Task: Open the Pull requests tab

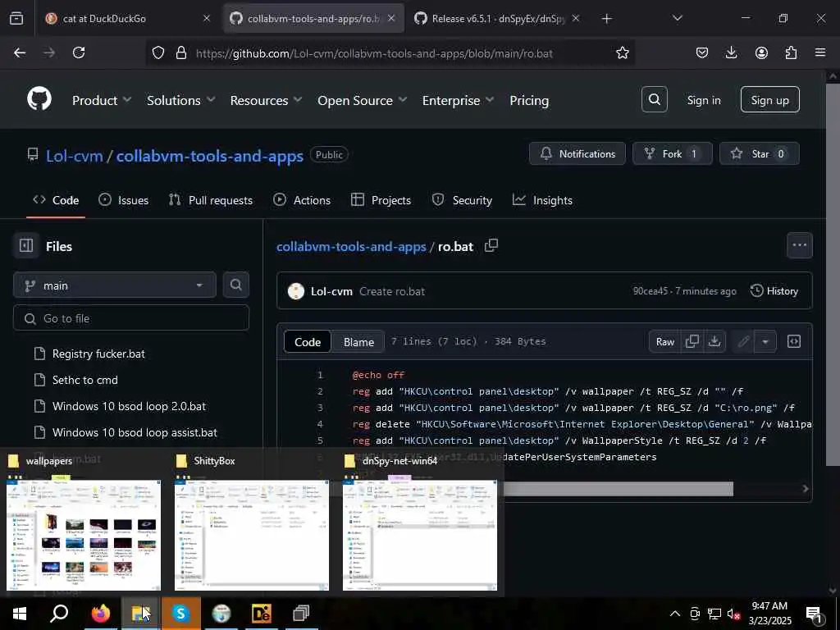Action: pos(211,200)
